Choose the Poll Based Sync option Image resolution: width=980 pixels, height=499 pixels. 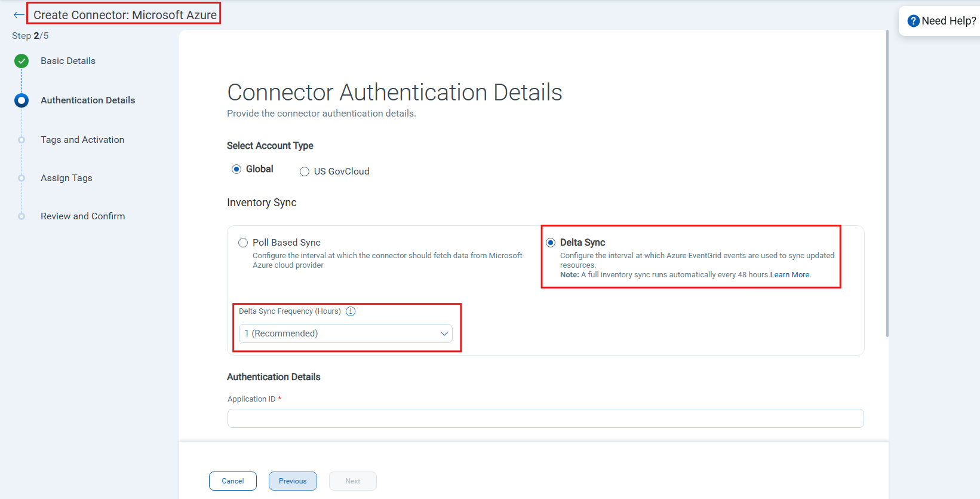coord(243,243)
